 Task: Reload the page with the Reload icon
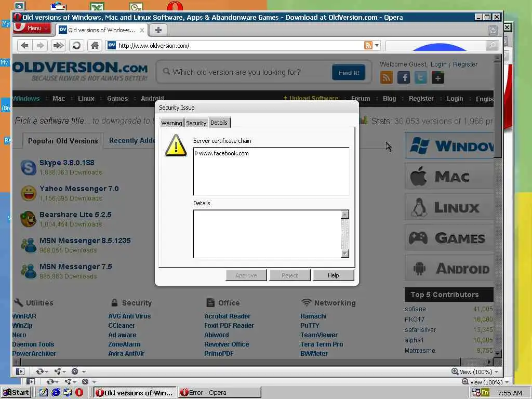(76, 46)
